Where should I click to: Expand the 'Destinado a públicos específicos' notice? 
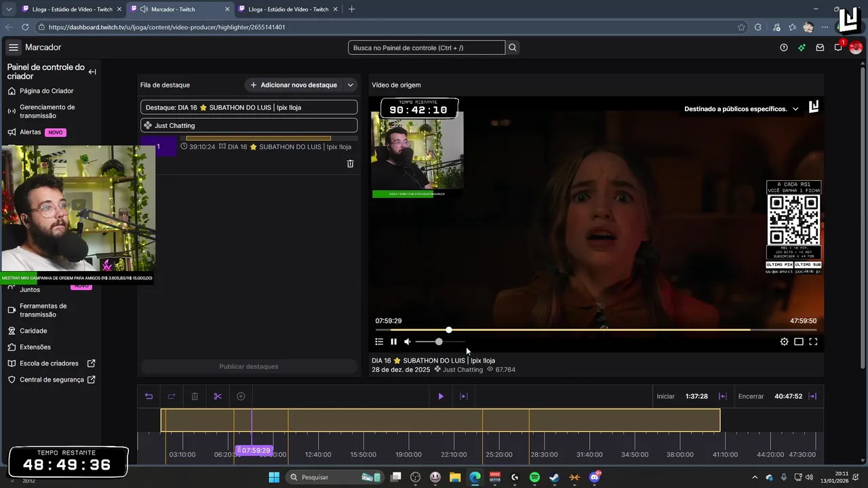tap(795, 109)
